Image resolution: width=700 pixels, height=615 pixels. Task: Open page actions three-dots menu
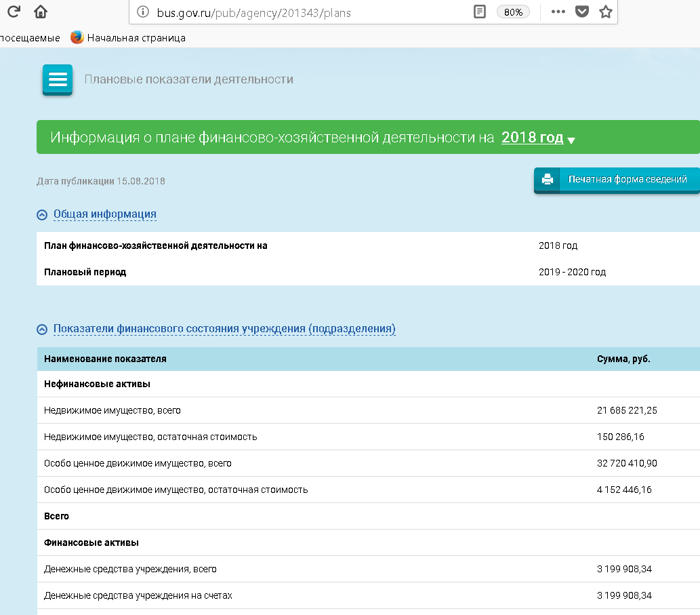(x=558, y=12)
